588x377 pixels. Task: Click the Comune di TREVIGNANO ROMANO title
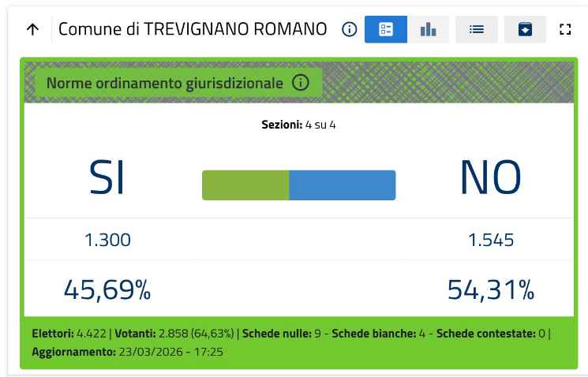point(193,30)
